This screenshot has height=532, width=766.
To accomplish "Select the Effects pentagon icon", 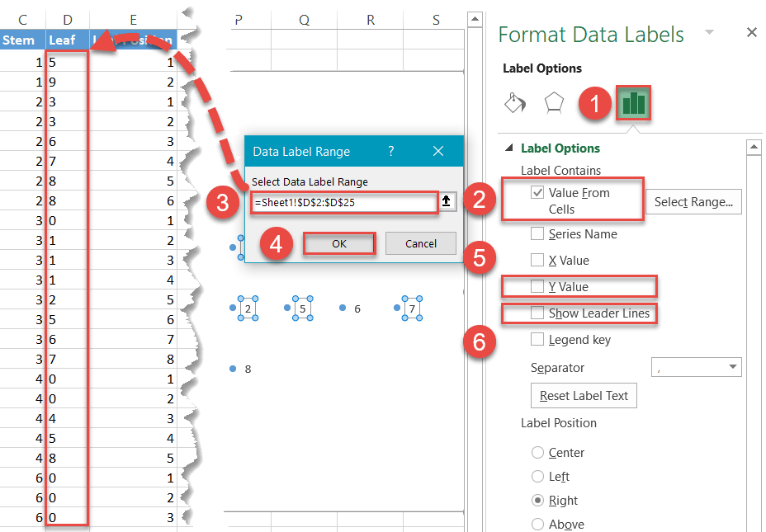I will click(555, 102).
